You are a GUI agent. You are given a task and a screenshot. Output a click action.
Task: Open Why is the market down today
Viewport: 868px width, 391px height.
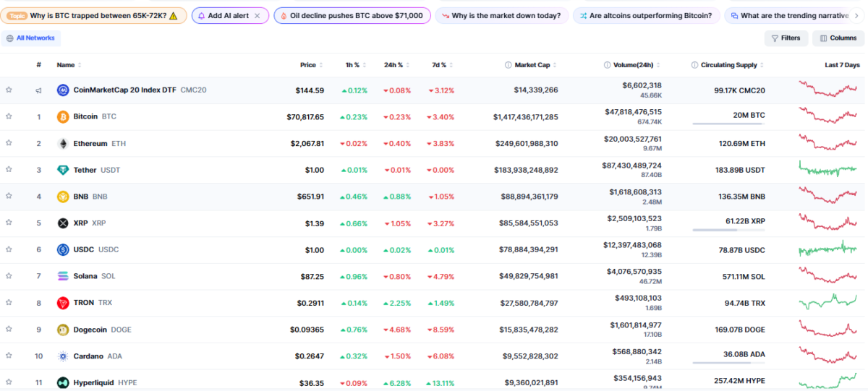point(501,15)
